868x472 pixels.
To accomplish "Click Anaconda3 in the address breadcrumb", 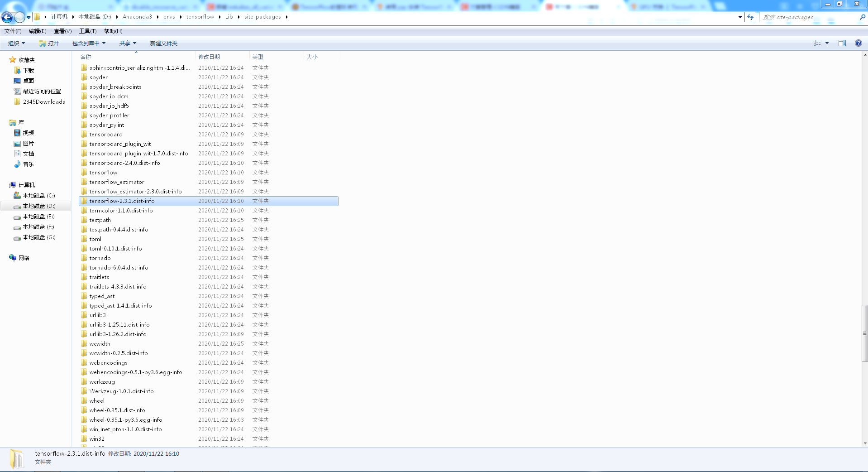I will (x=138, y=17).
